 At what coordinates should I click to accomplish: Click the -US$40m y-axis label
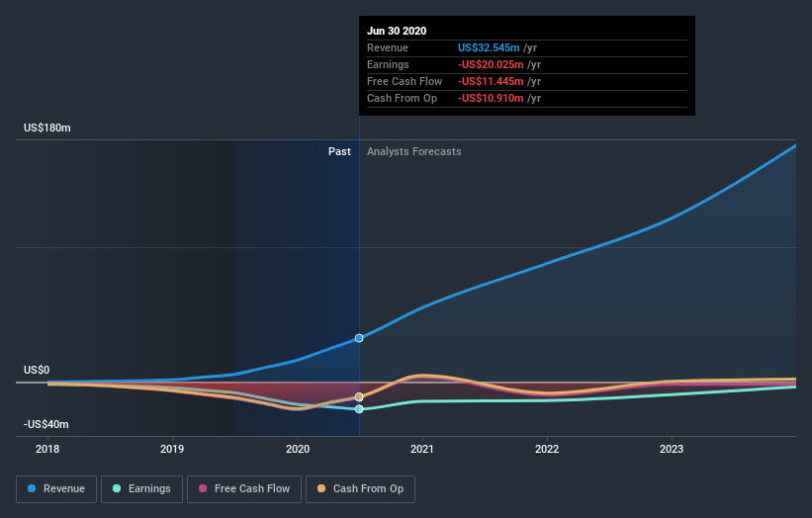click(x=46, y=424)
